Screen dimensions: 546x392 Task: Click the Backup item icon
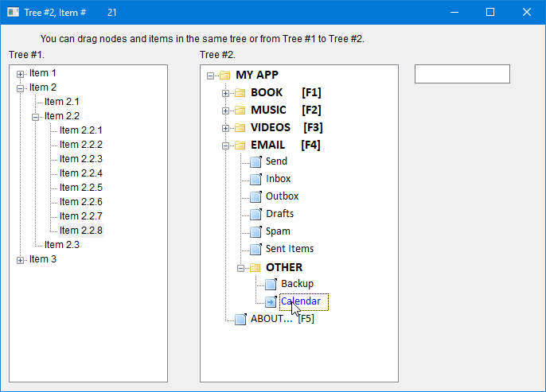click(270, 284)
